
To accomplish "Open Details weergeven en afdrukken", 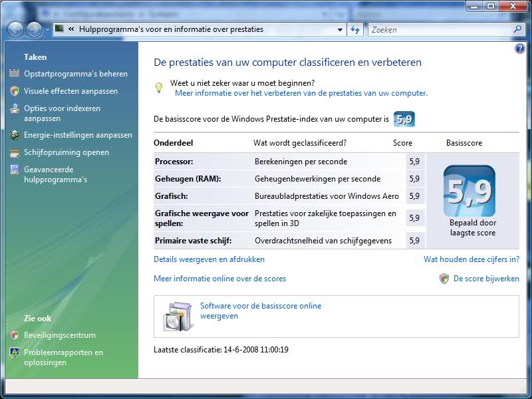I will coord(209,259).
